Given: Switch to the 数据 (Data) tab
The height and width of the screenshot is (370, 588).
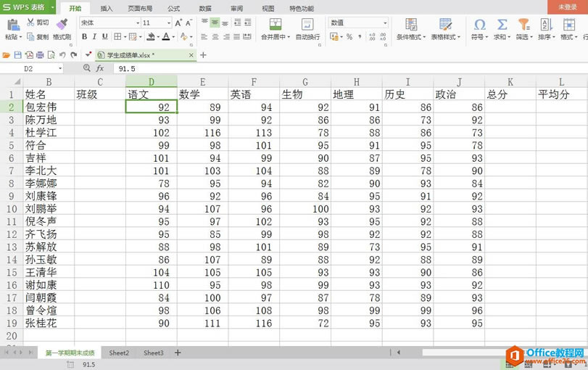Looking at the screenshot, I should click(x=205, y=8).
